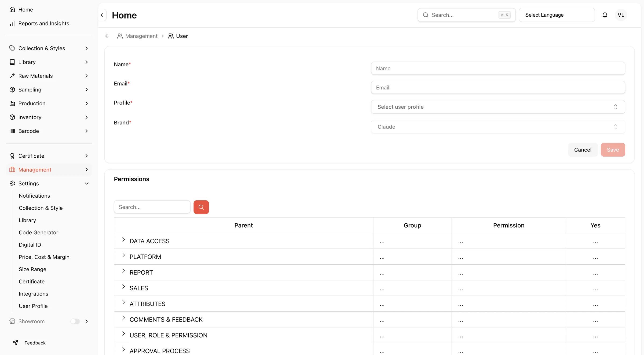Click the Name input field
The image size is (644, 355).
click(x=498, y=68)
